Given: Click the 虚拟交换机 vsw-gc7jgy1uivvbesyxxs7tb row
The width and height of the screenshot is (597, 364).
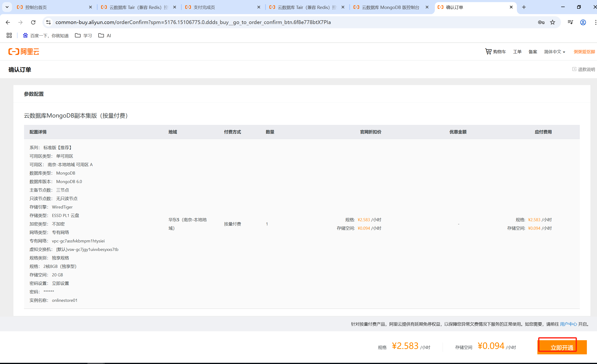Looking at the screenshot, I should point(74,249).
